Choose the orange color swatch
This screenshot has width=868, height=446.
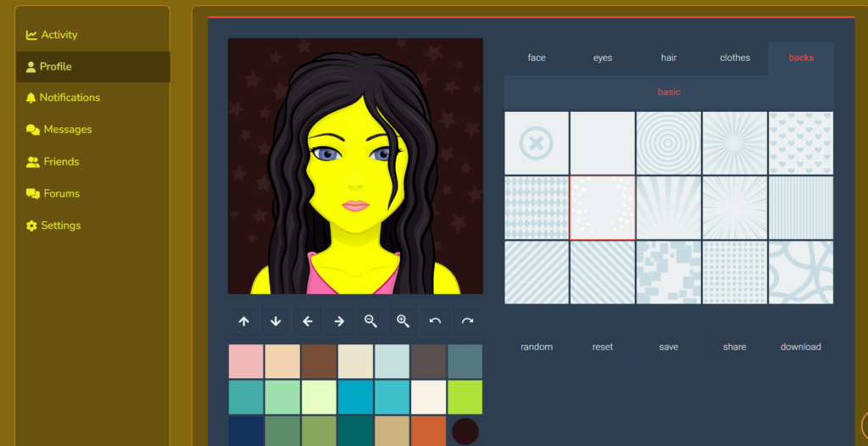pyautogui.click(x=428, y=431)
